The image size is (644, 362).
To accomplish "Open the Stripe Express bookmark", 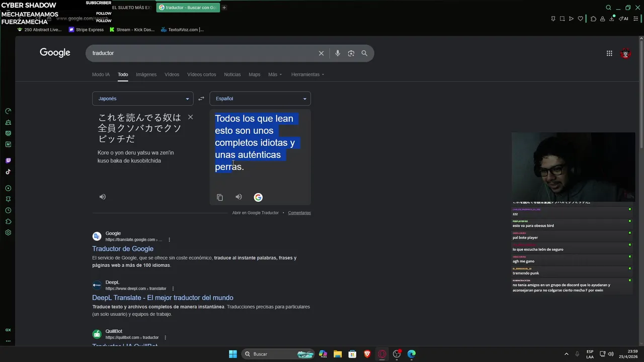I will pos(87,30).
